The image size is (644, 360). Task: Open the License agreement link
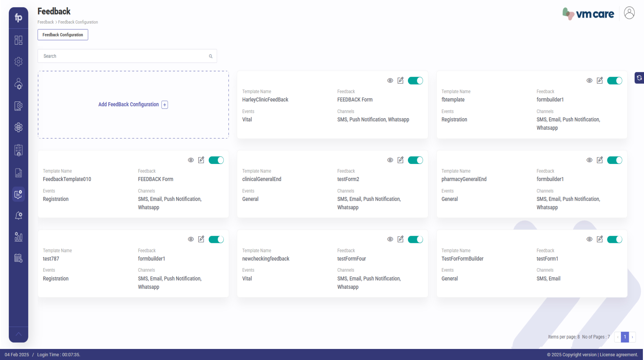(x=619, y=355)
